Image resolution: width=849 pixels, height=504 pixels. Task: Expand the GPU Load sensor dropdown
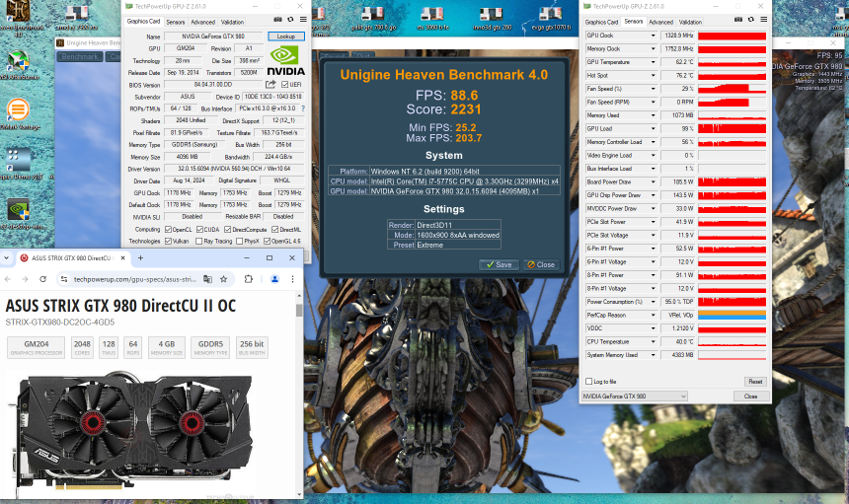click(653, 128)
